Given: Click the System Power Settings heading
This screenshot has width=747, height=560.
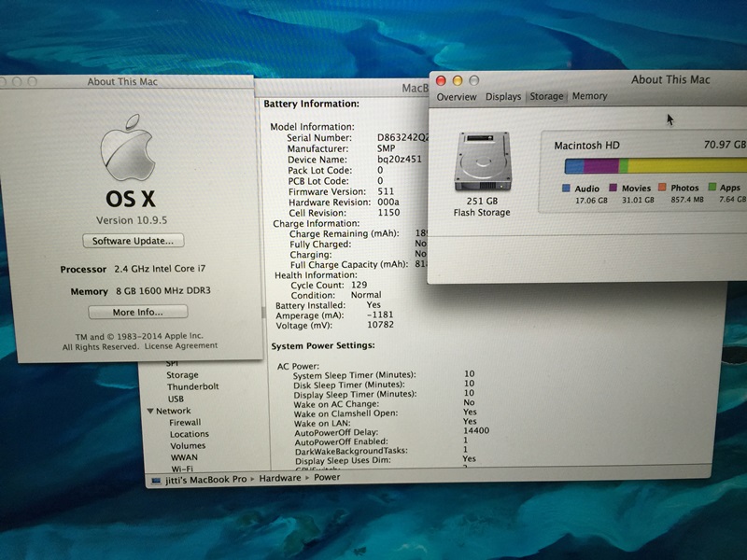Looking at the screenshot, I should point(323,345).
